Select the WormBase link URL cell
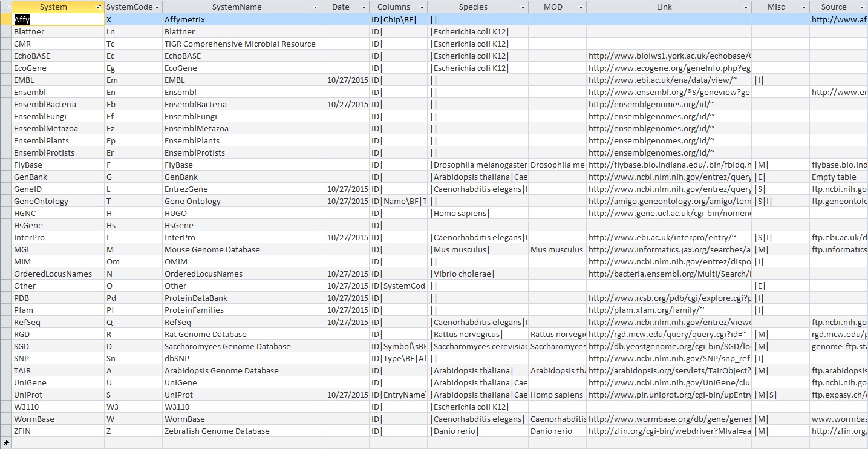Image resolution: width=868 pixels, height=449 pixels. click(669, 419)
